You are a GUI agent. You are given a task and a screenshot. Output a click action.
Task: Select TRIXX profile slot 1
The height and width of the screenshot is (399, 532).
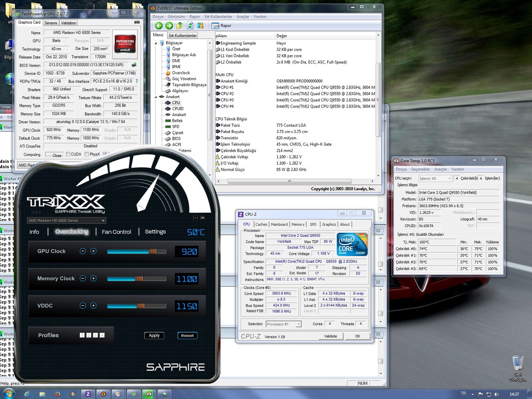coord(82,335)
